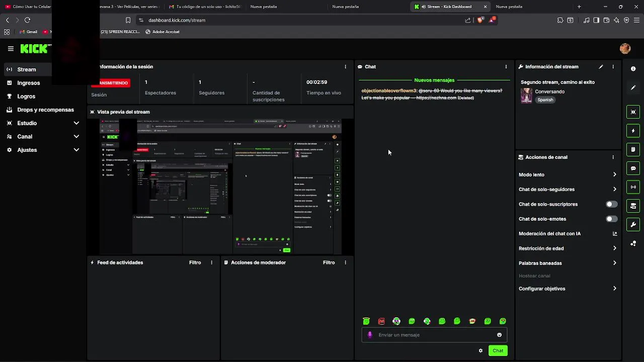Click the Brave shields lion icon
Viewport: 644px width, 362px height.
(480, 20)
